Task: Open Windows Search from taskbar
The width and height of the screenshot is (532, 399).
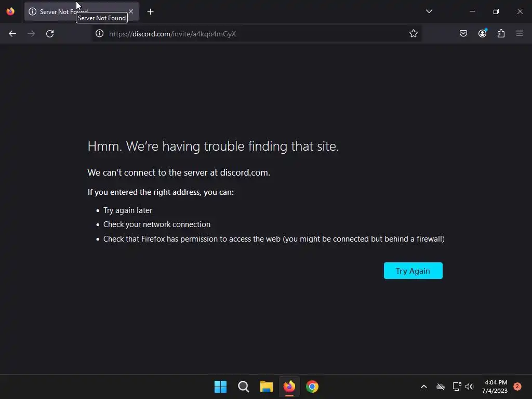Action: coord(244,387)
